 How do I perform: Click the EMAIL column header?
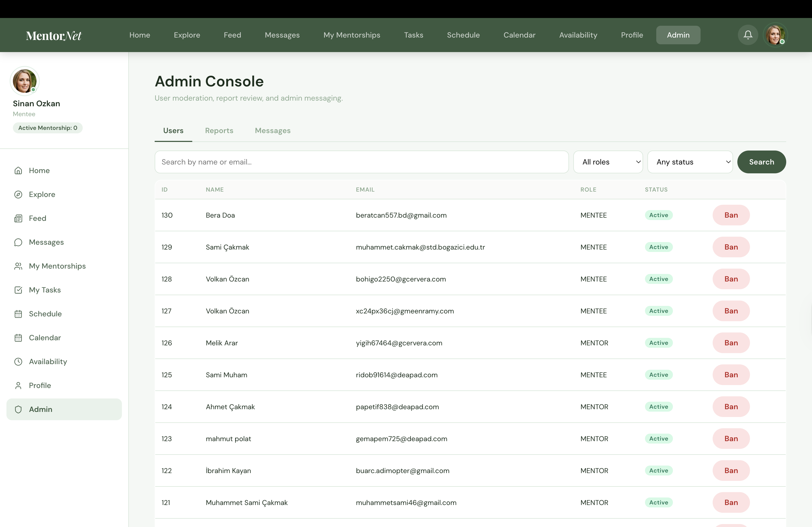365,189
